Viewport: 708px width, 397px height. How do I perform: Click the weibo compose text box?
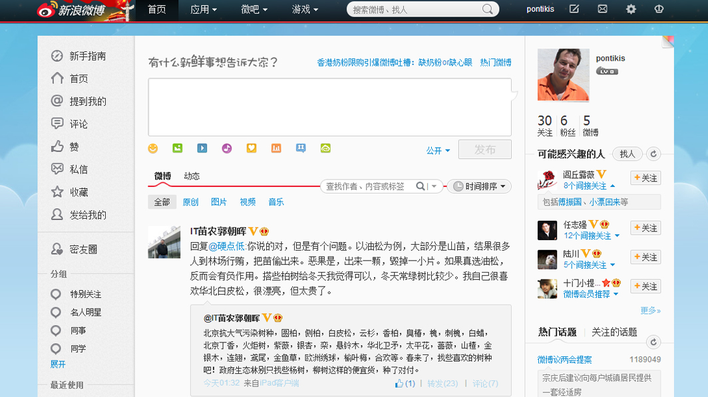click(x=330, y=107)
